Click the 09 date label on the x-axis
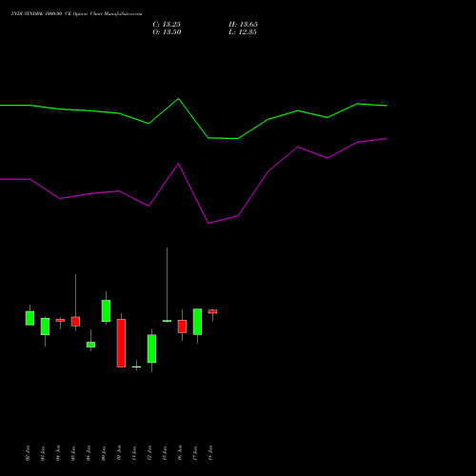Viewport: 476px width, 476px height. pyautogui.click(x=104, y=453)
